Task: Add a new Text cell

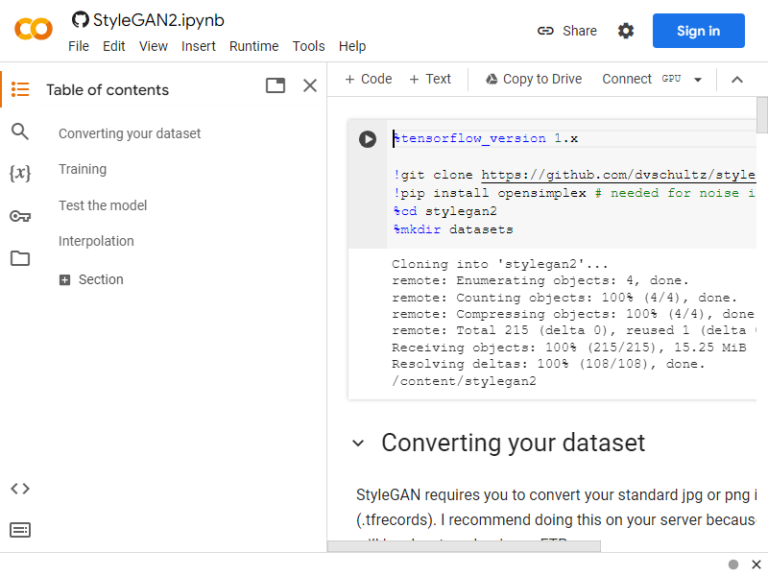Action: [x=430, y=79]
